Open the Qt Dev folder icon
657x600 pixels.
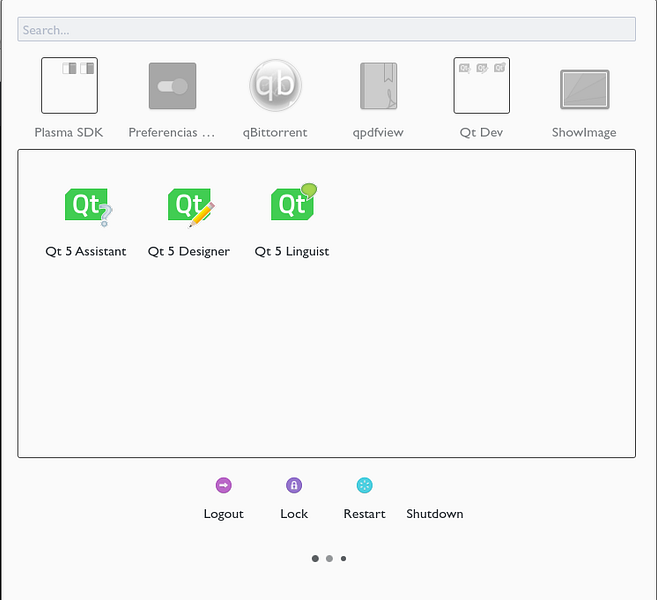pos(482,85)
